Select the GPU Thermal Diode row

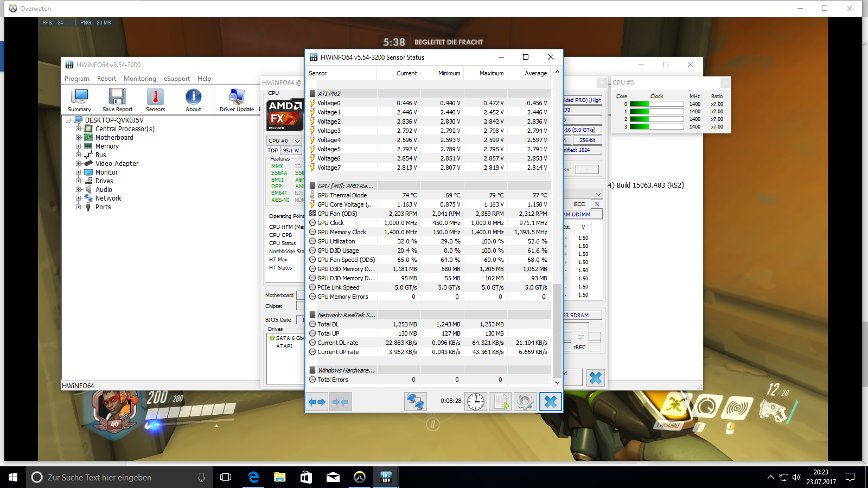point(429,195)
